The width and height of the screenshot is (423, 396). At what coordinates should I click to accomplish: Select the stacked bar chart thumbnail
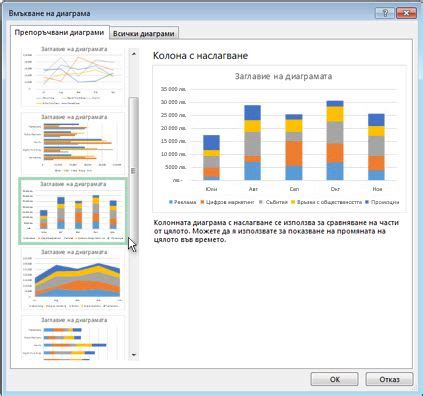tap(73, 337)
